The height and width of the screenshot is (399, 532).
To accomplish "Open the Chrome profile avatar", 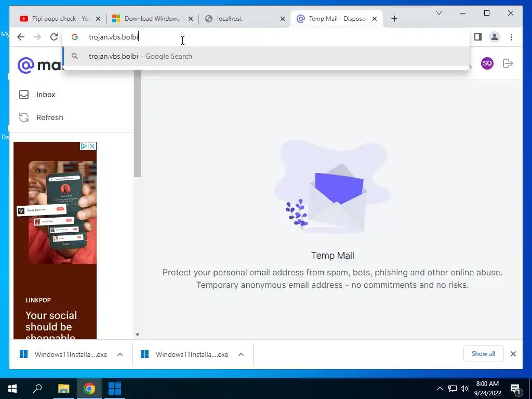I will [495, 37].
